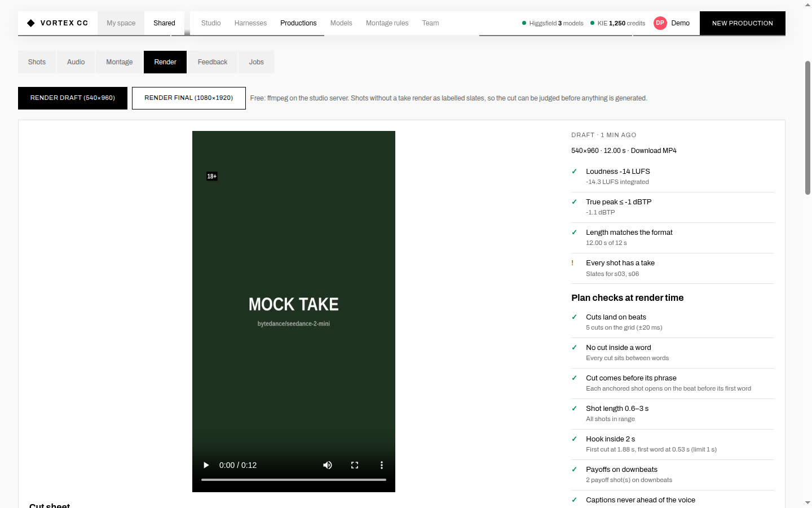Download MP4 of the draft
Image resolution: width=812 pixels, height=508 pixels.
pos(654,151)
